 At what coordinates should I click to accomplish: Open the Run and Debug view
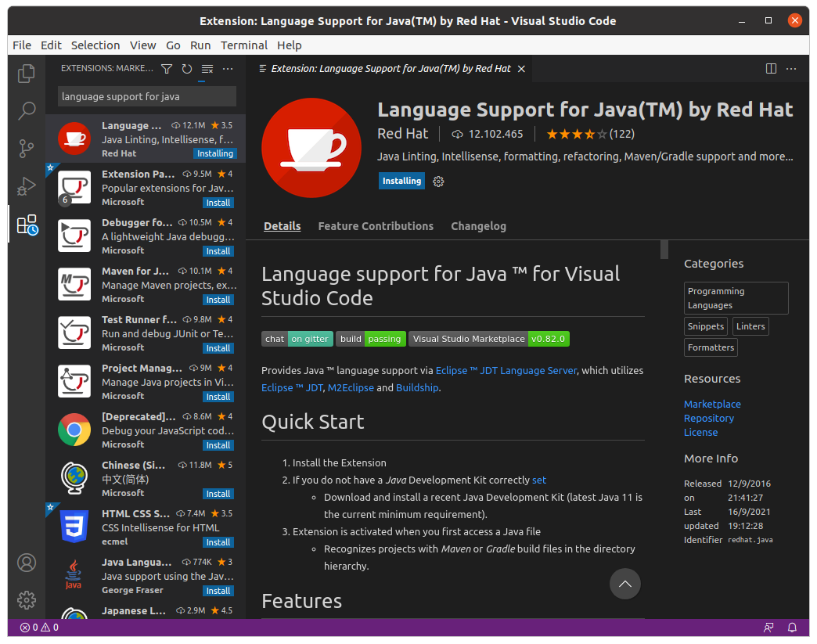click(26, 185)
